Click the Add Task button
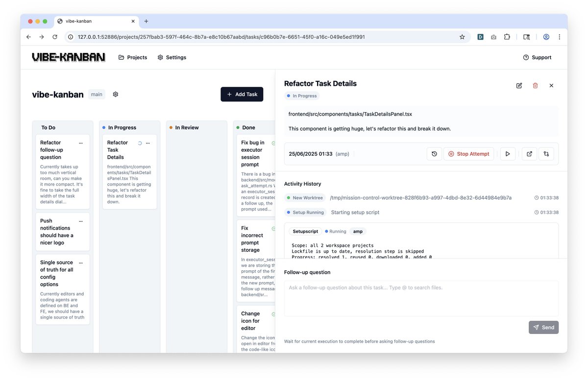Screen dimensions: 588x380 tap(242, 95)
